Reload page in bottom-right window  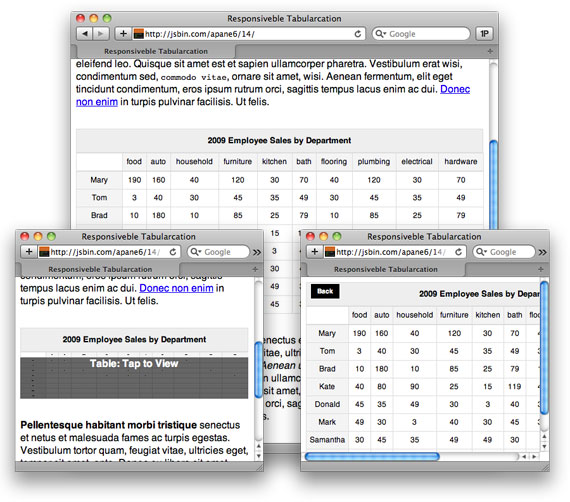pyautogui.click(x=459, y=252)
